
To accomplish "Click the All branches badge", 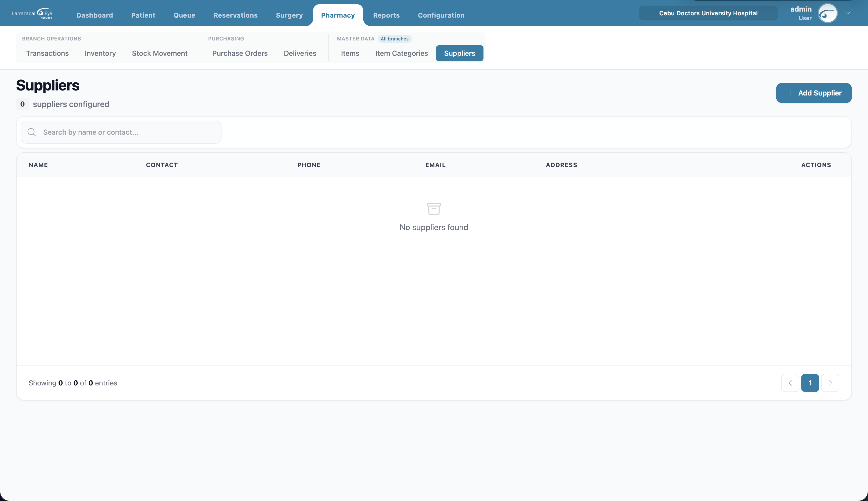I will (x=395, y=39).
